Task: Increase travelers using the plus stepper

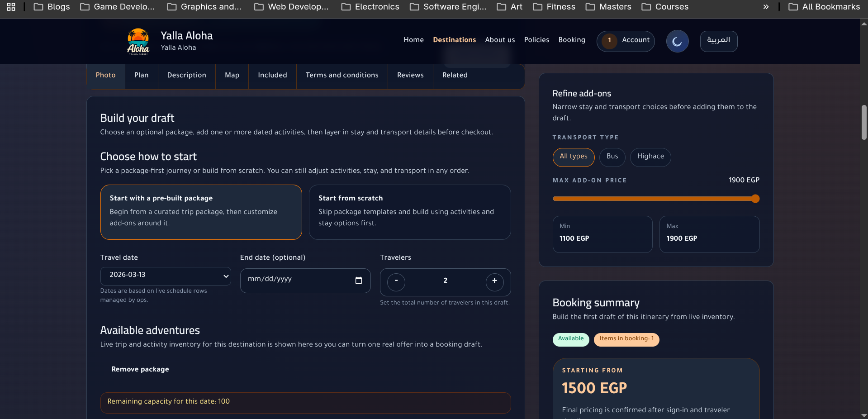Action: [494, 282]
